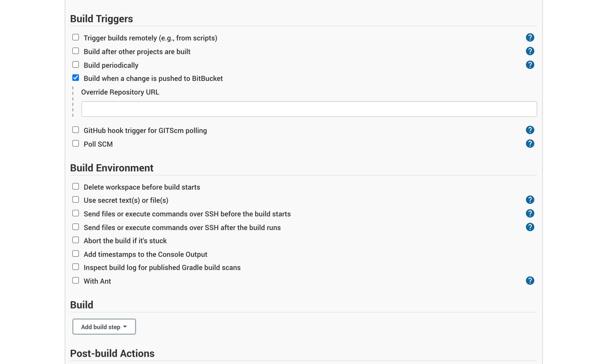This screenshot has width=607, height=364.
Task: Uncheck Build when pushed to BitBucket
Action: [76, 78]
